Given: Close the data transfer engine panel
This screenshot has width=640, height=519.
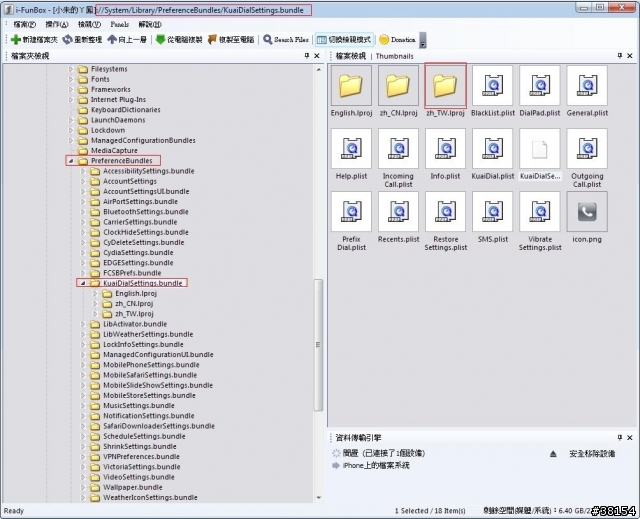Looking at the screenshot, I should pos(630,437).
